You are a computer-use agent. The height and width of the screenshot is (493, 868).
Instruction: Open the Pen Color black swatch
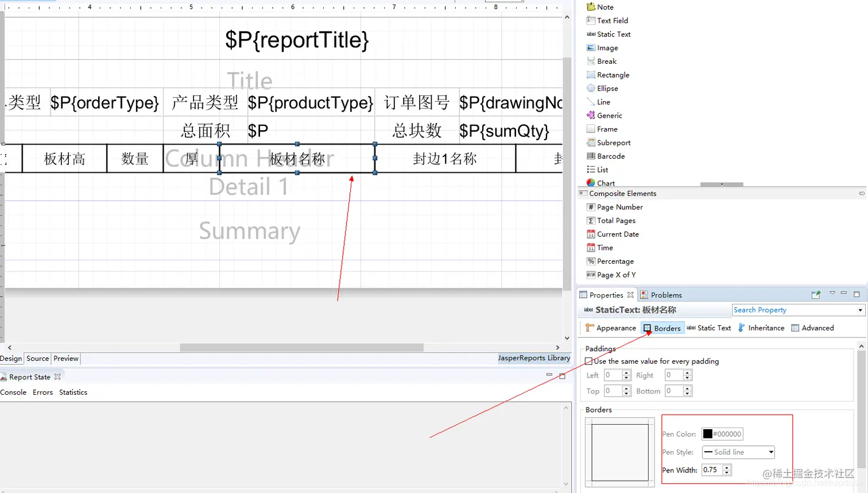coord(708,434)
